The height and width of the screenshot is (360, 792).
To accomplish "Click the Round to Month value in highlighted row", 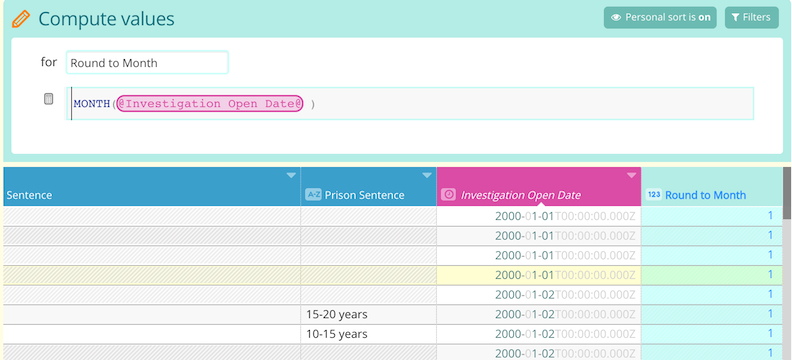I will [712, 275].
